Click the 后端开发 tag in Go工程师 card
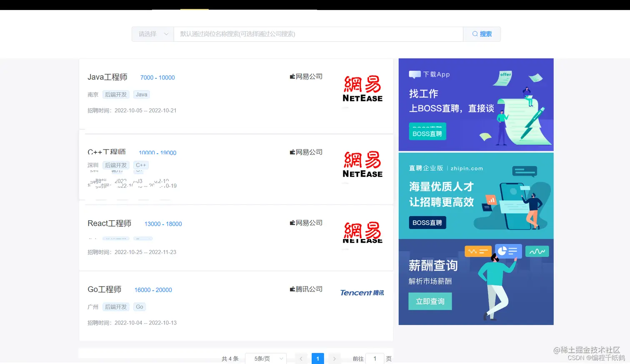 (x=116, y=307)
